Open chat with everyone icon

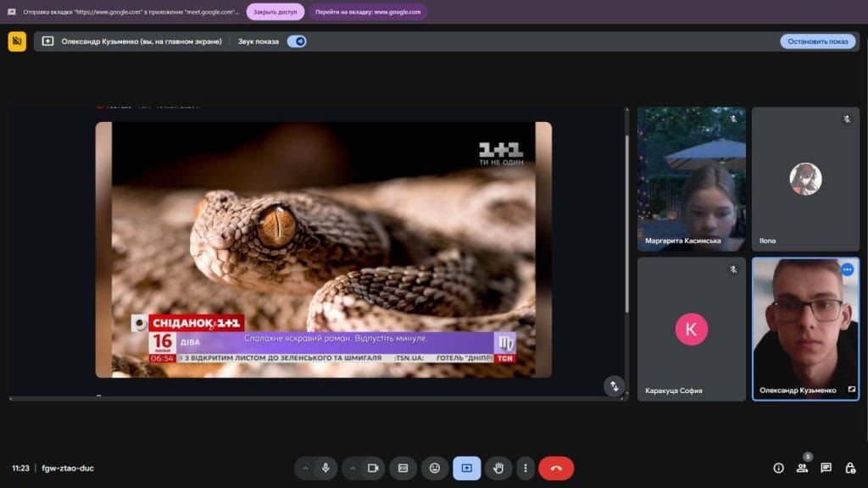click(x=826, y=468)
